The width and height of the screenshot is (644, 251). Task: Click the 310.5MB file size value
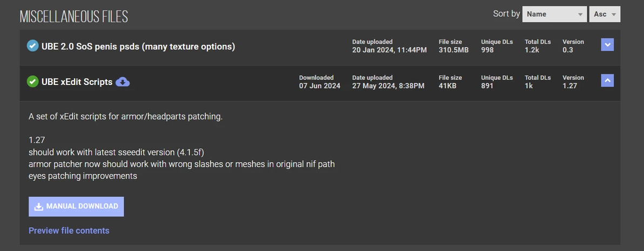(453, 50)
